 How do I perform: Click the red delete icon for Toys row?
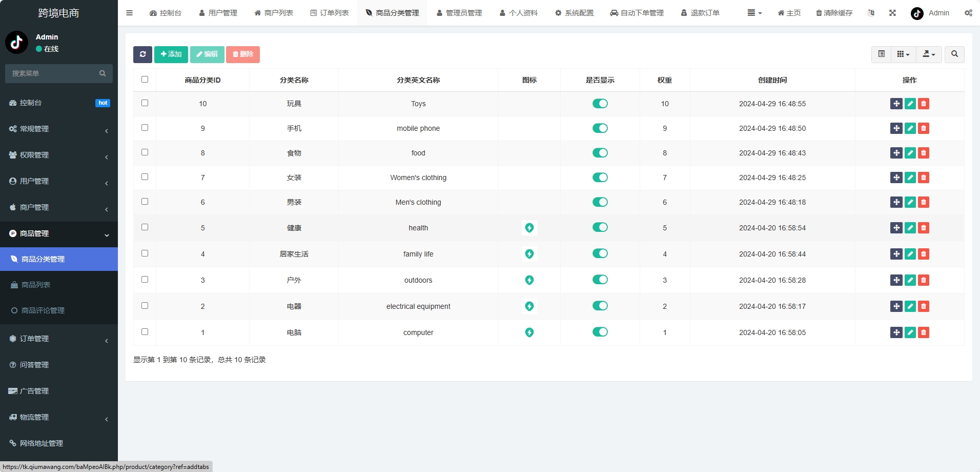pyautogui.click(x=924, y=104)
